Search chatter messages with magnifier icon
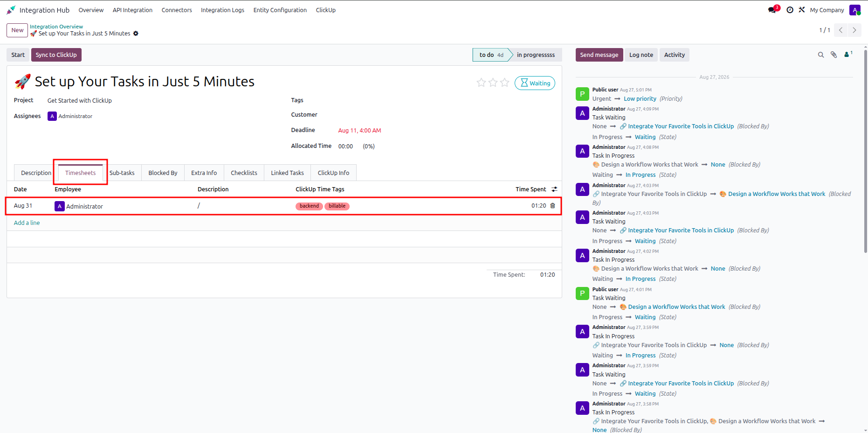The height and width of the screenshot is (433, 868). [x=821, y=55]
